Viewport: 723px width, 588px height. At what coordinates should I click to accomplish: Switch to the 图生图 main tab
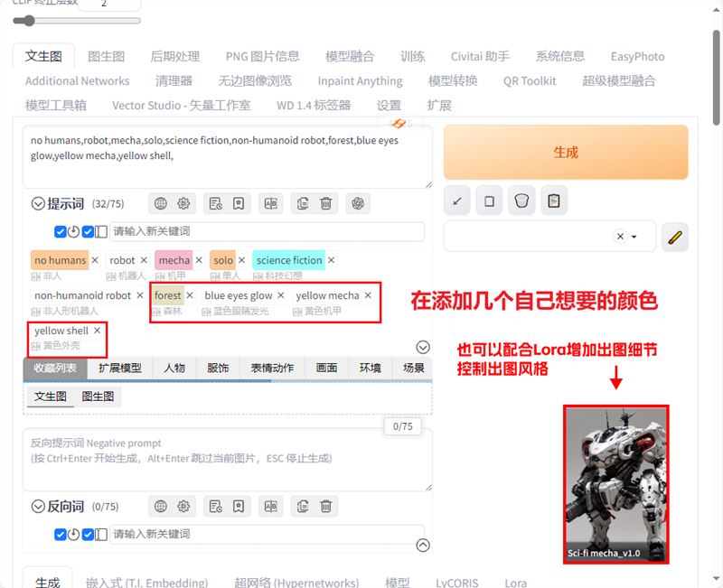pos(106,56)
